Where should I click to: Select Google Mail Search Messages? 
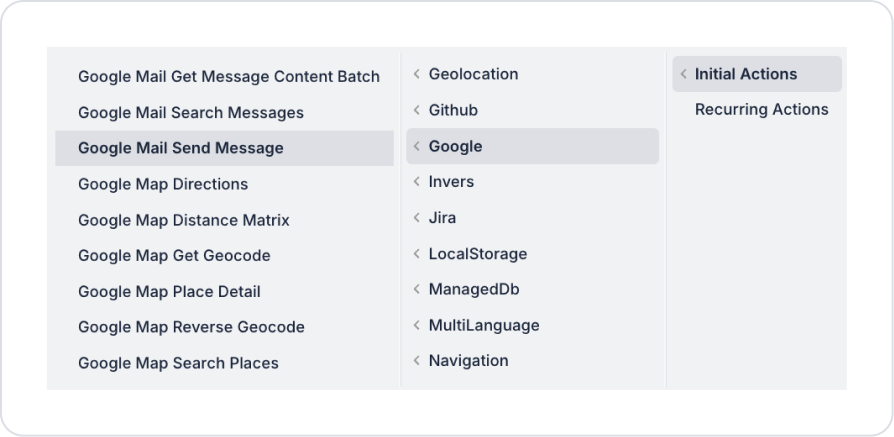(x=190, y=113)
